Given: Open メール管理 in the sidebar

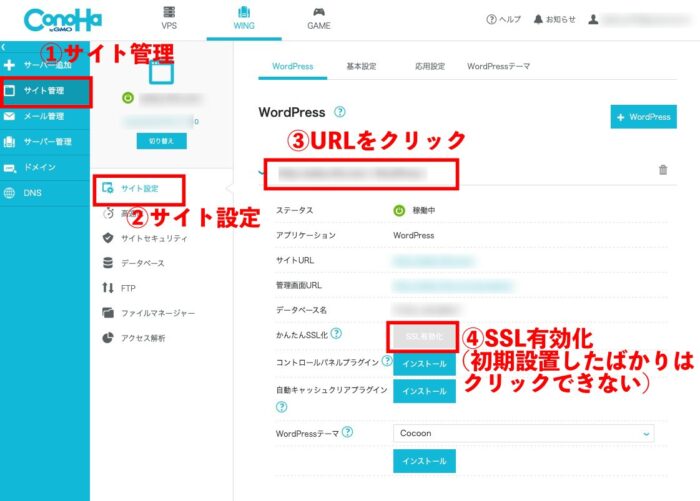Looking at the screenshot, I should point(45,117).
